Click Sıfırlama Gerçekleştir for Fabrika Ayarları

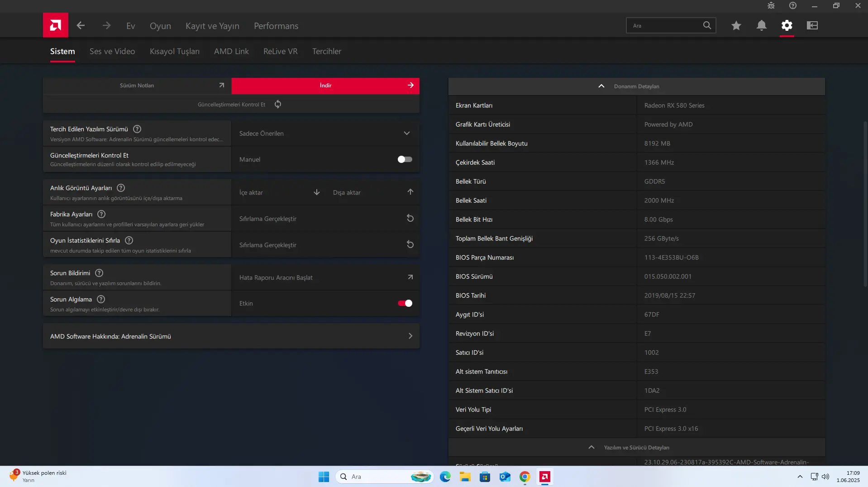[325, 218]
